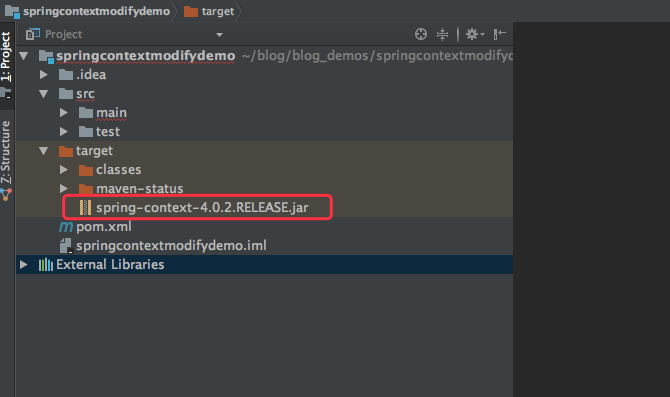Collapse the src folder
Screen dimensions: 670x397
pos(44,94)
